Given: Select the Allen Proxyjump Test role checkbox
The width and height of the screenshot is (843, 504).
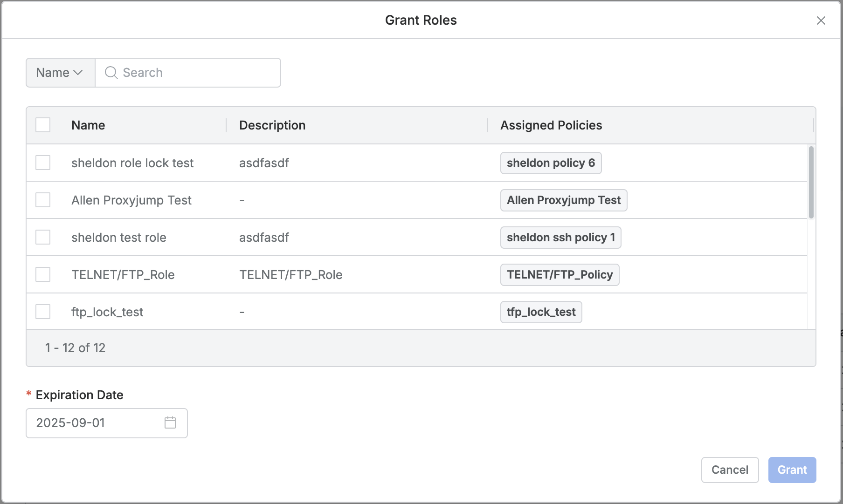Looking at the screenshot, I should pos(43,200).
